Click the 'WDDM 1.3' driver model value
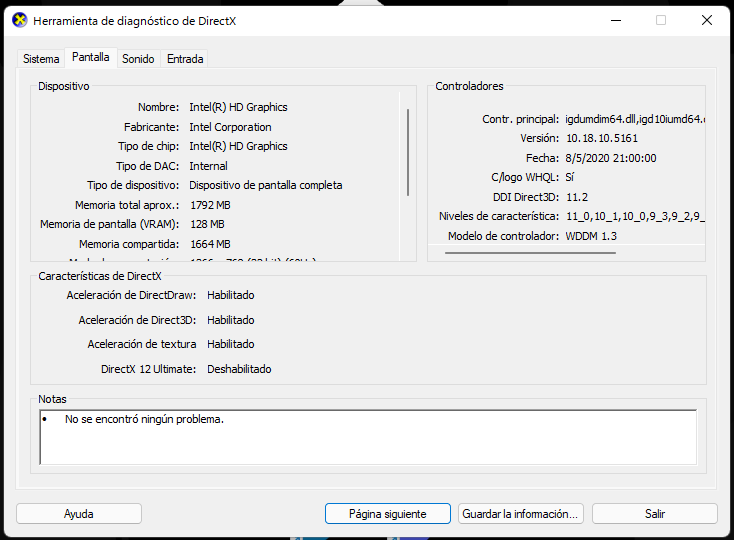Viewport: 734px width, 540px height. [591, 236]
